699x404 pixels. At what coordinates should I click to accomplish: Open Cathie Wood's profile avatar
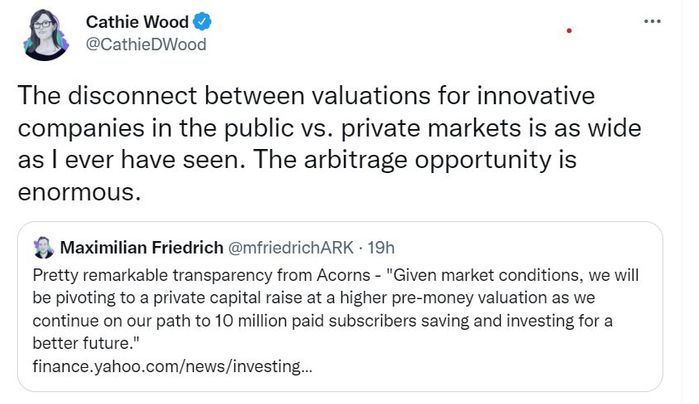click(x=45, y=34)
